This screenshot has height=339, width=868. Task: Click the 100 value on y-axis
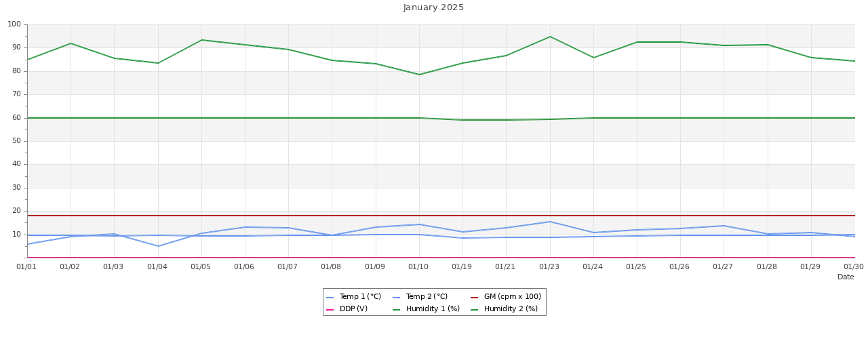click(14, 24)
